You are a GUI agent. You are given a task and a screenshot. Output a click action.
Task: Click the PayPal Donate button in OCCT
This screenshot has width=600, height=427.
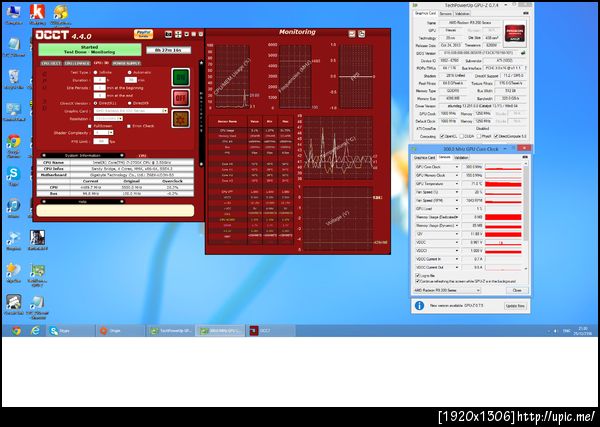tap(143, 34)
